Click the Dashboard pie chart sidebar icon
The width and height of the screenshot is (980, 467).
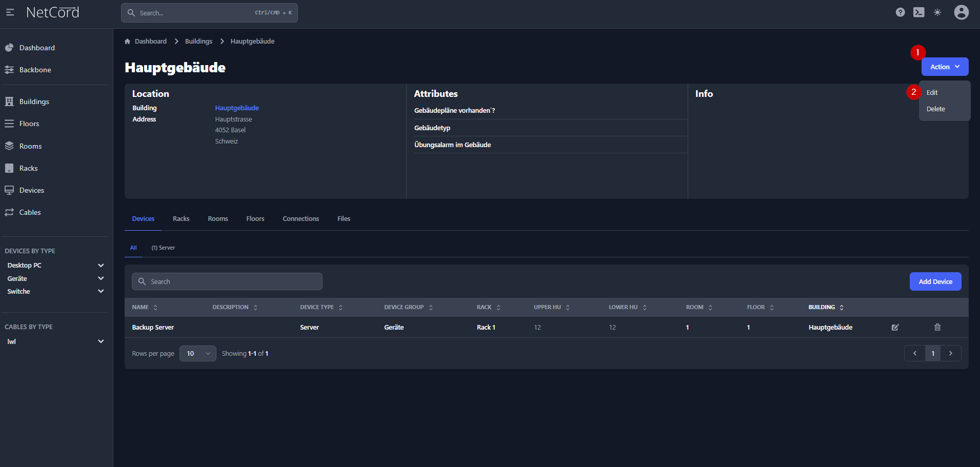[x=9, y=48]
